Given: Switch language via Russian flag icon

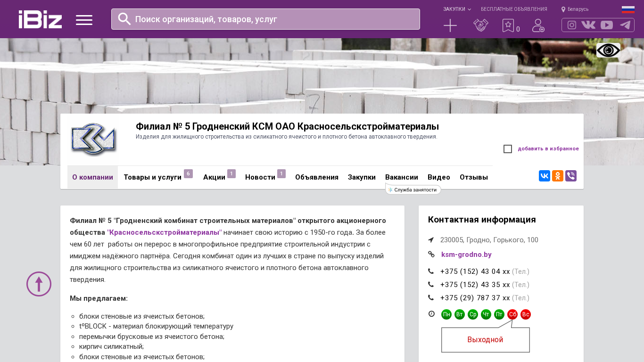Looking at the screenshot, I should [x=628, y=9].
